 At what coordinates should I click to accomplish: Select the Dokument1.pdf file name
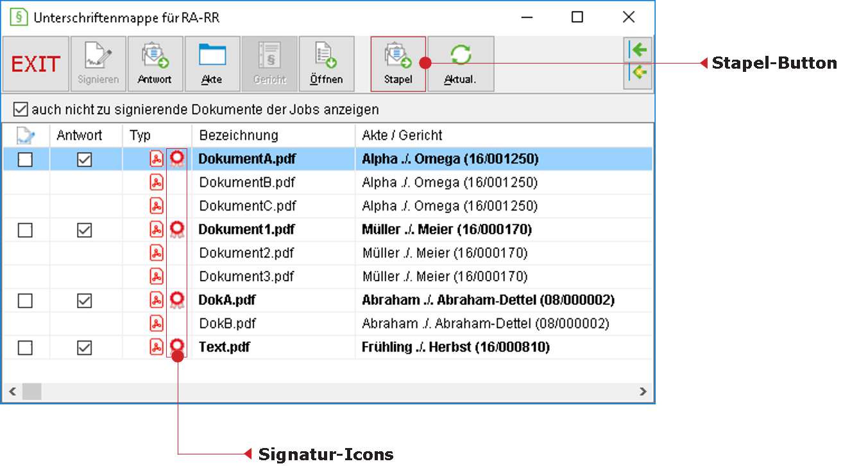point(246,229)
